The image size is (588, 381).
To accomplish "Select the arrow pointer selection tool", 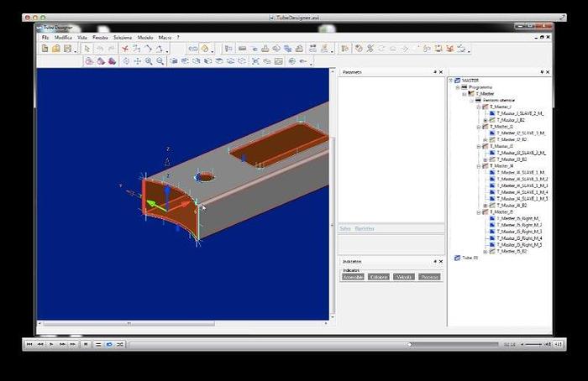I will [x=87, y=49].
